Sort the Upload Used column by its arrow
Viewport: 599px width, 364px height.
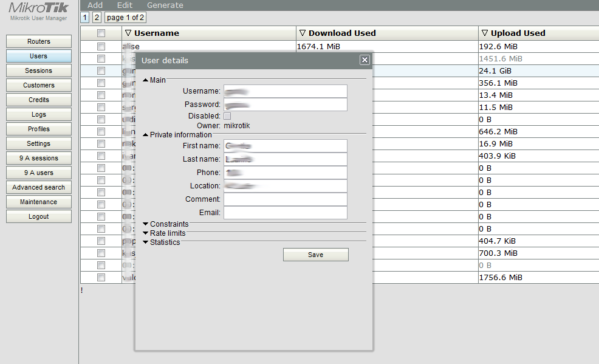484,33
